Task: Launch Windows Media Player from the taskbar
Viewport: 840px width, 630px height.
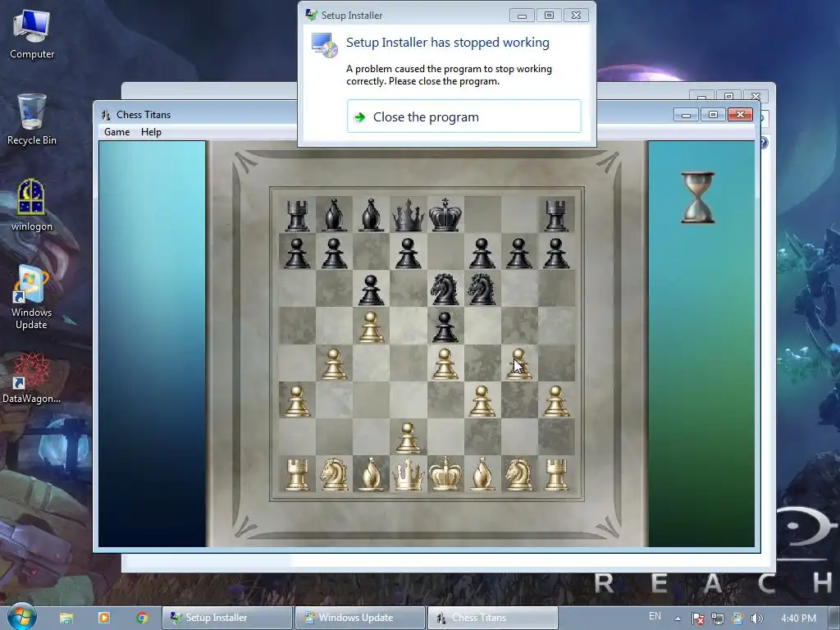Action: (104, 618)
